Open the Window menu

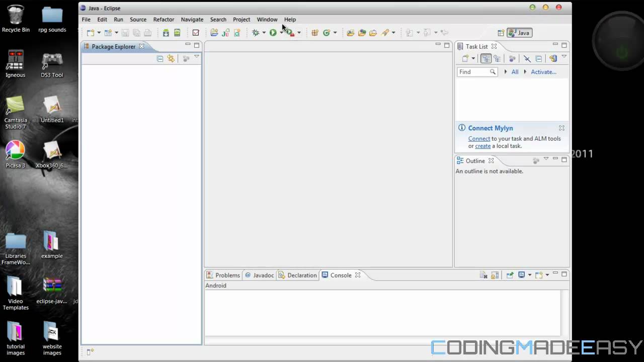point(267,20)
